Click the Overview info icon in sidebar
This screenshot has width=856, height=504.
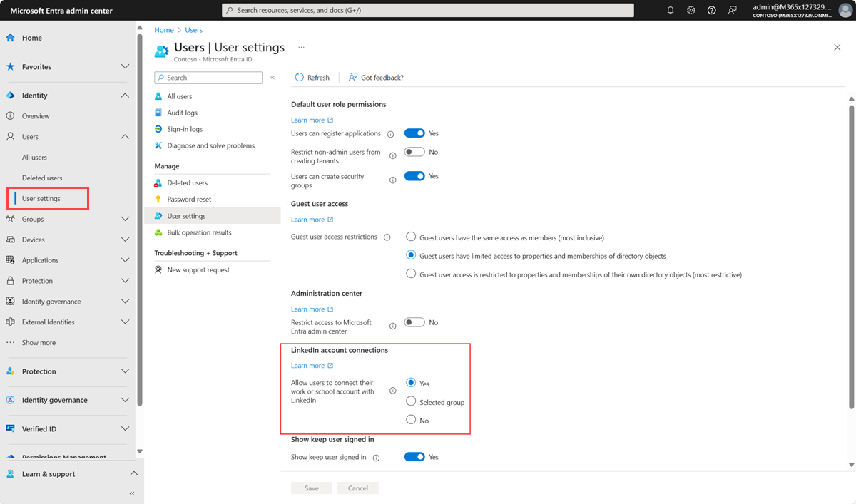[x=10, y=115]
